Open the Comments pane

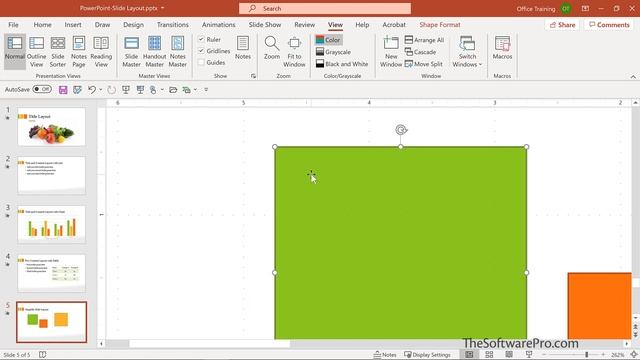tap(609, 25)
